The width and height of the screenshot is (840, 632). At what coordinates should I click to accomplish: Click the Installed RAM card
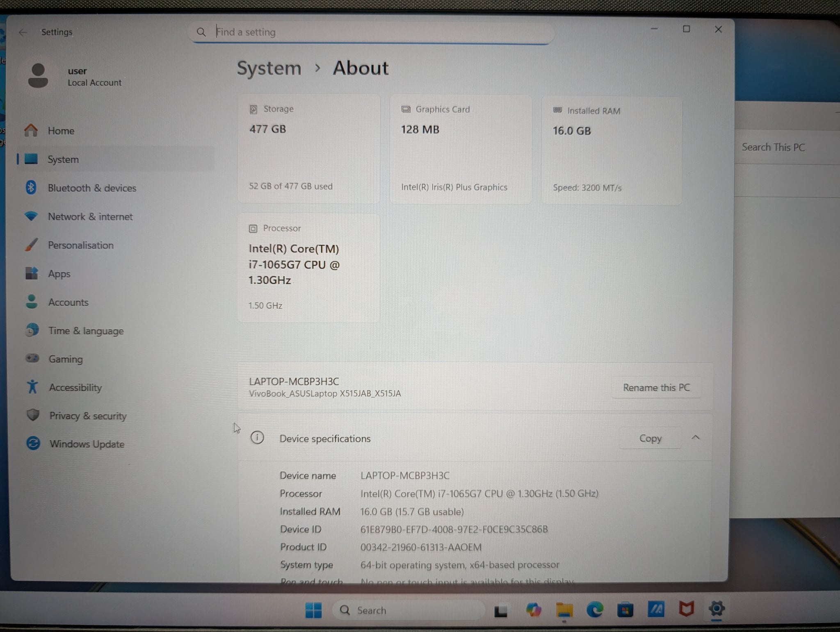pos(612,151)
